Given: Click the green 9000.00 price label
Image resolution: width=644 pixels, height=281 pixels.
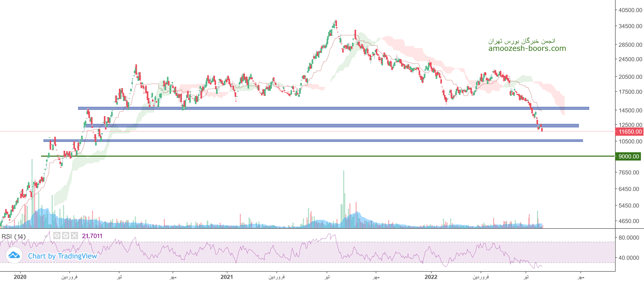Looking at the screenshot, I should pyautogui.click(x=628, y=156).
